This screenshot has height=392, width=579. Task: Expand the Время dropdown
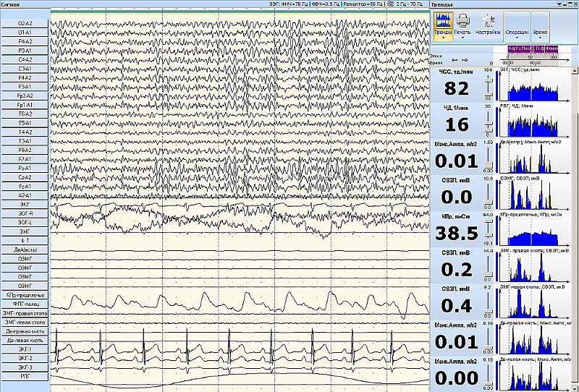(539, 34)
